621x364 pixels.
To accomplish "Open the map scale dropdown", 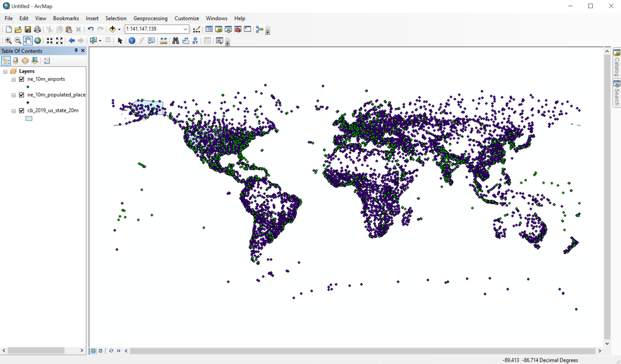I will point(185,29).
